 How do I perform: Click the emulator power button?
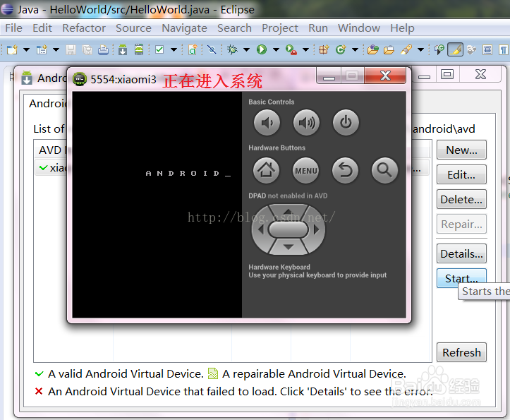(346, 123)
